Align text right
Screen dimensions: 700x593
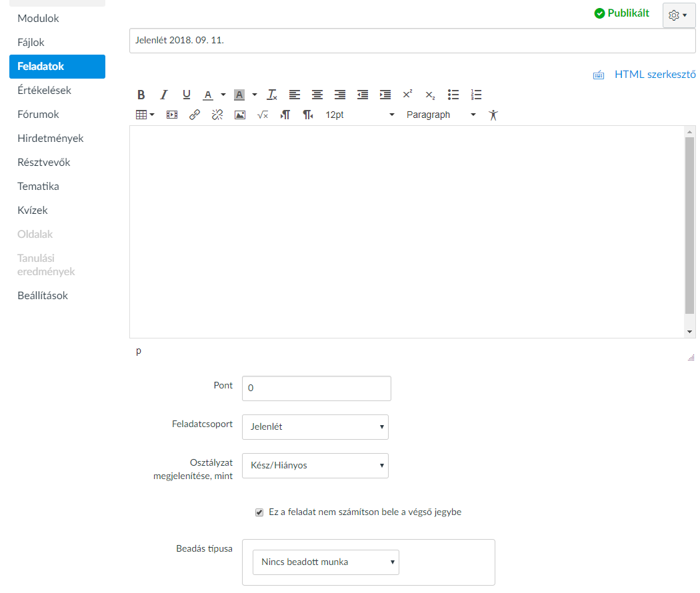click(x=340, y=95)
